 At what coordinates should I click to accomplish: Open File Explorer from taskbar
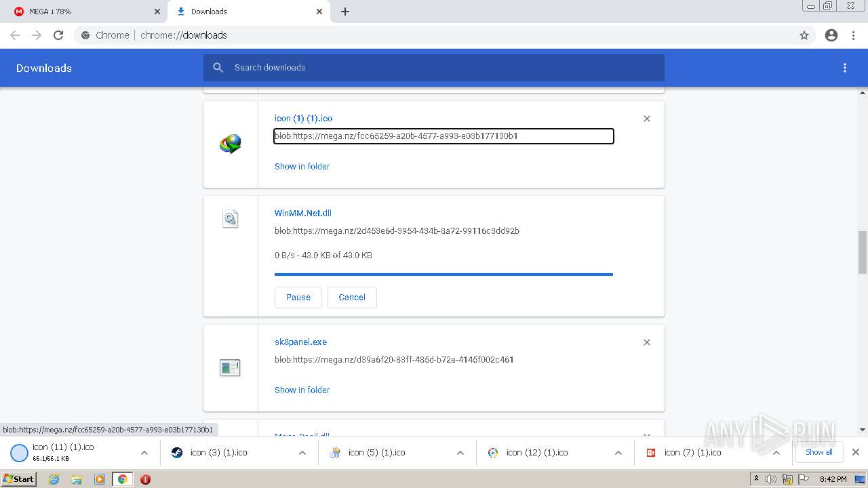click(77, 479)
